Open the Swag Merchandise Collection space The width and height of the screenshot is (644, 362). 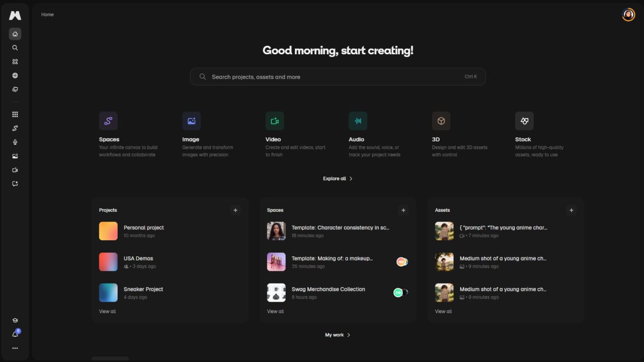328,289
